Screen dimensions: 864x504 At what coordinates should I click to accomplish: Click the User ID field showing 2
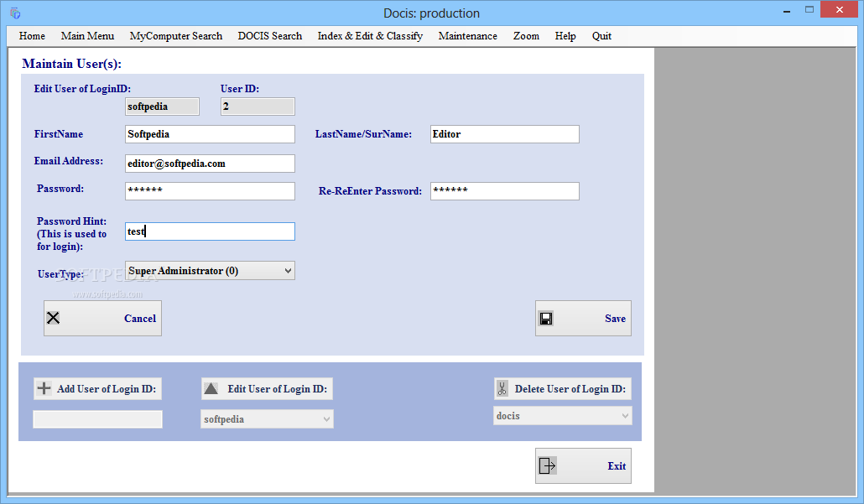point(258,107)
